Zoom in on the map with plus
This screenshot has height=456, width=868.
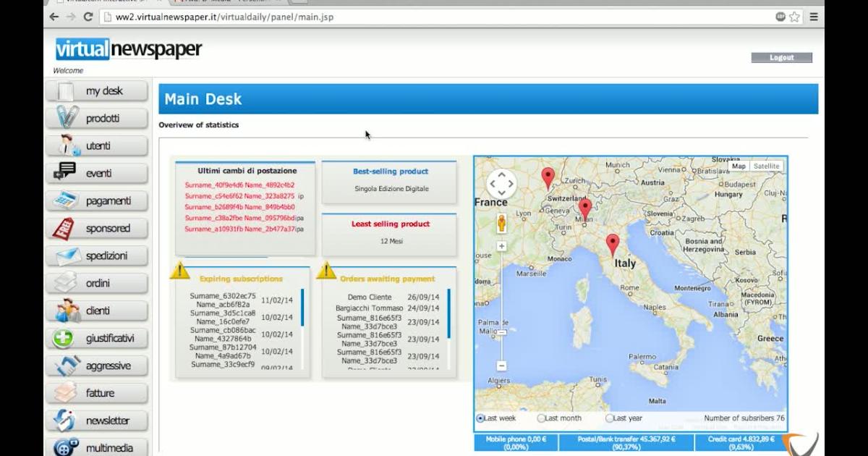[501, 246]
